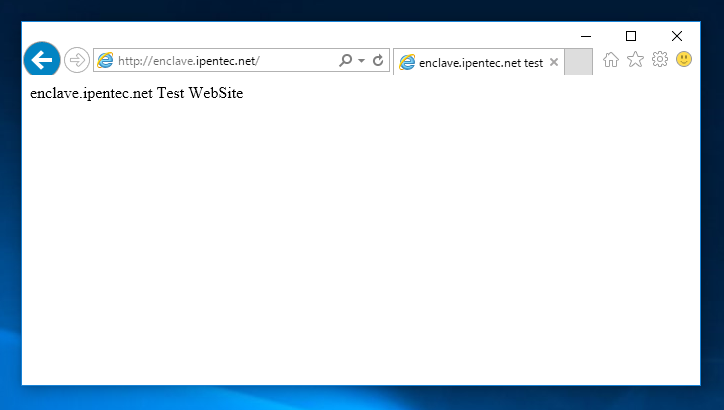Click the 'enclave.ipentec.net Test WebSite' page text

(137, 93)
